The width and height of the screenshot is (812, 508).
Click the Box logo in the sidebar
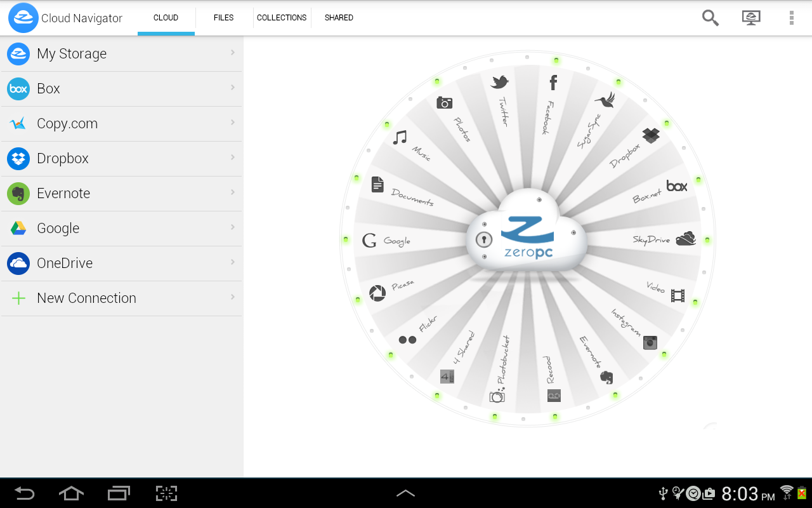18,89
